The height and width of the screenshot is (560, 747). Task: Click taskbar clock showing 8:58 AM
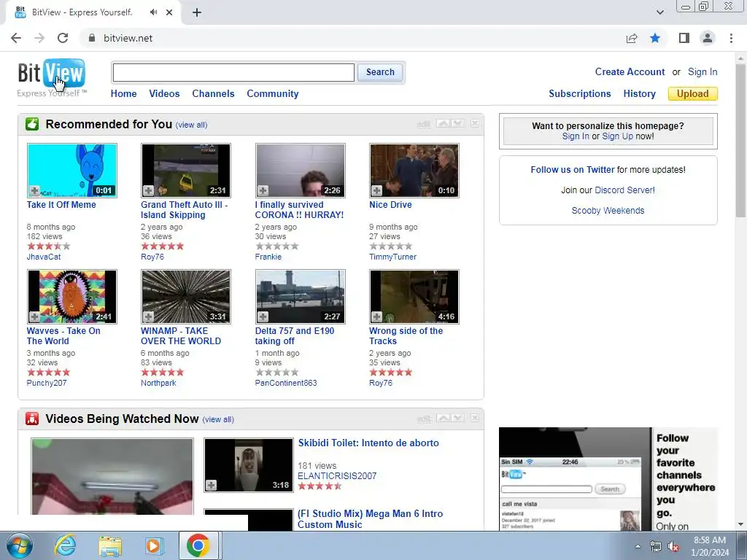pos(710,546)
